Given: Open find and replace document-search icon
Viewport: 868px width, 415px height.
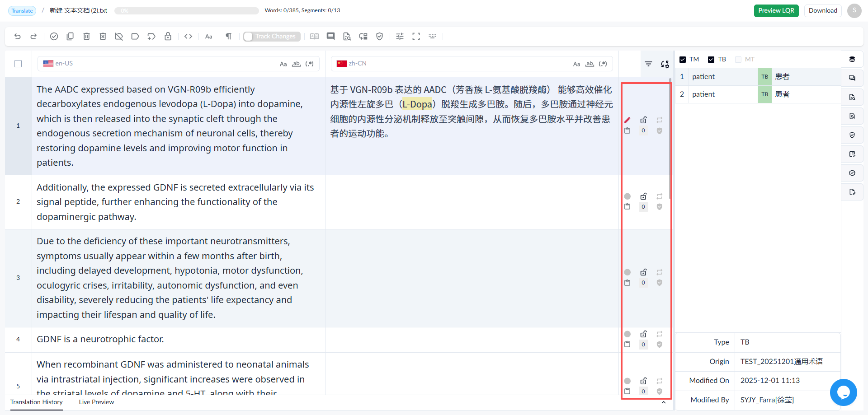Looking at the screenshot, I should 347,37.
